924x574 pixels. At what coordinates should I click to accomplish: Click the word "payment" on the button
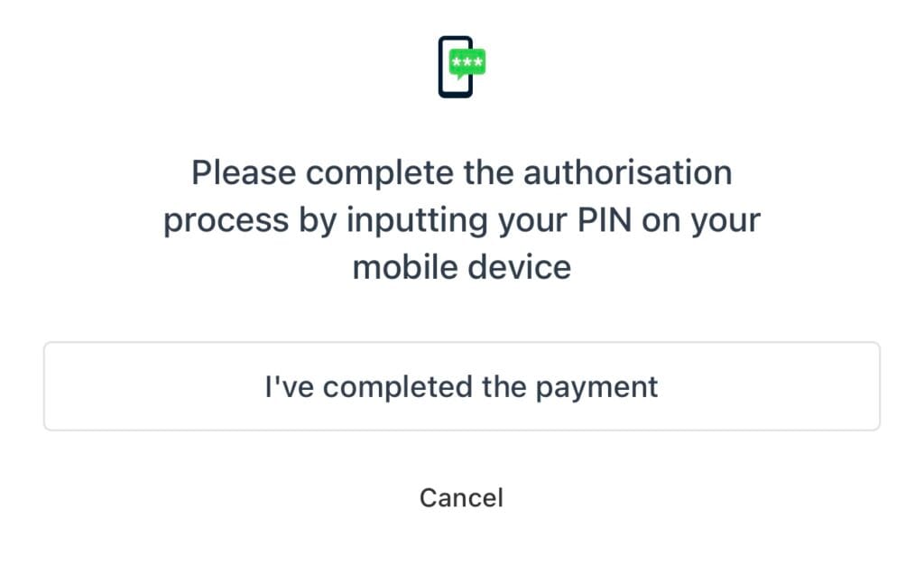597,386
